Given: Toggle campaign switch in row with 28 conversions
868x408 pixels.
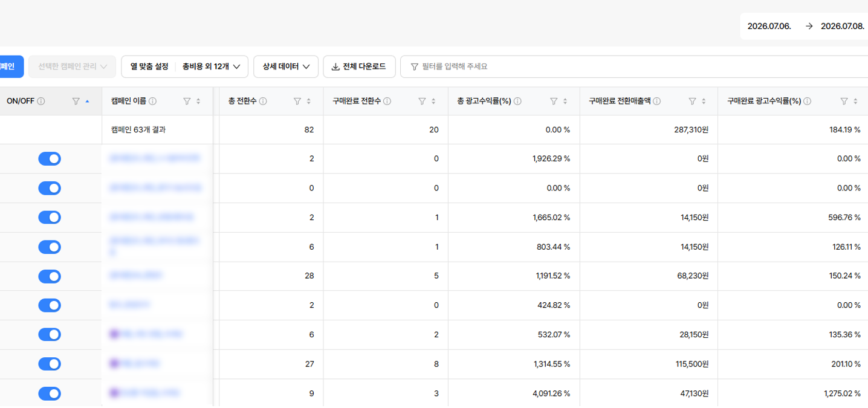Looking at the screenshot, I should [50, 276].
